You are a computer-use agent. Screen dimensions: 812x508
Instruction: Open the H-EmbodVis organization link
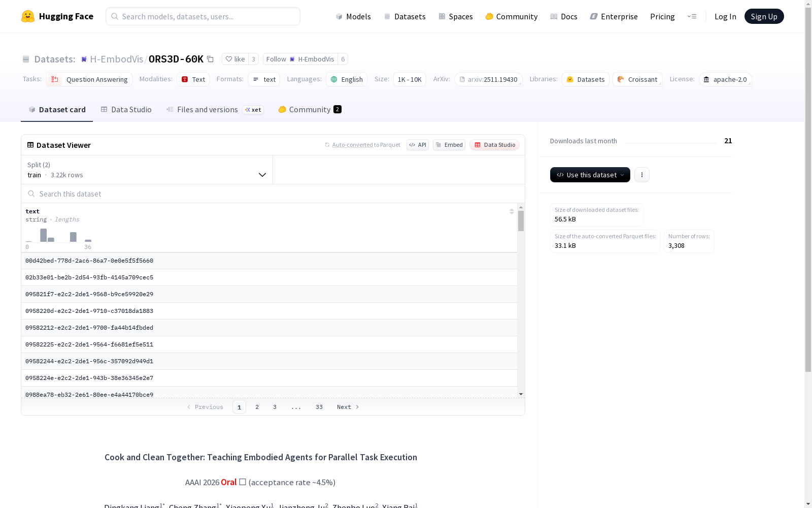tap(117, 59)
